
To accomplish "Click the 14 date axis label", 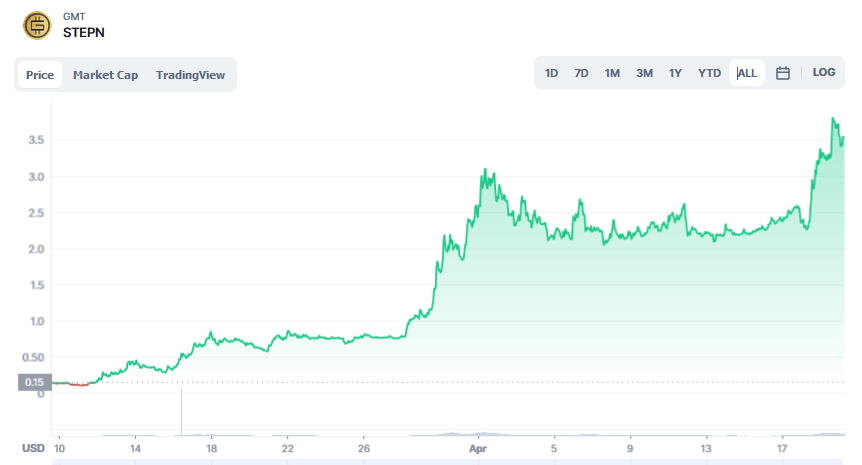I will tap(135, 449).
